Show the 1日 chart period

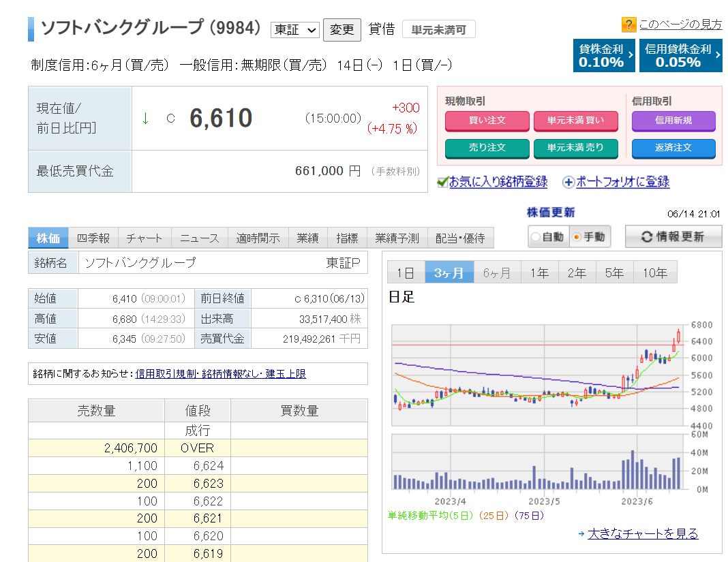[x=406, y=272]
